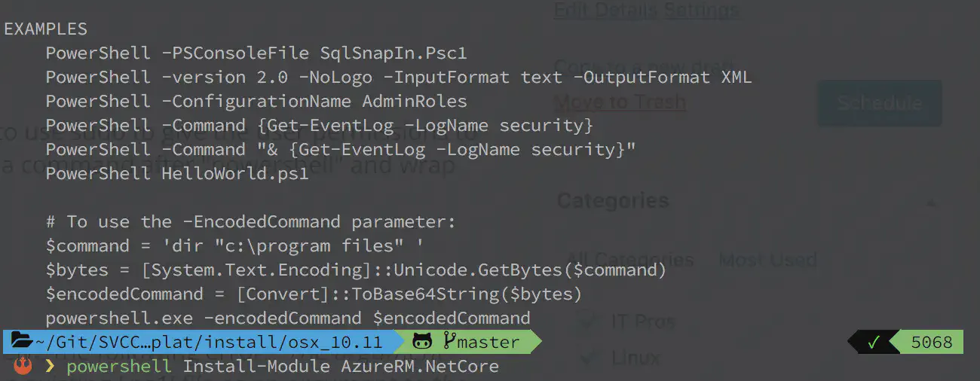980x381 pixels.
Task: Open the Edit Details Settings link
Action: pyautogui.click(x=646, y=11)
